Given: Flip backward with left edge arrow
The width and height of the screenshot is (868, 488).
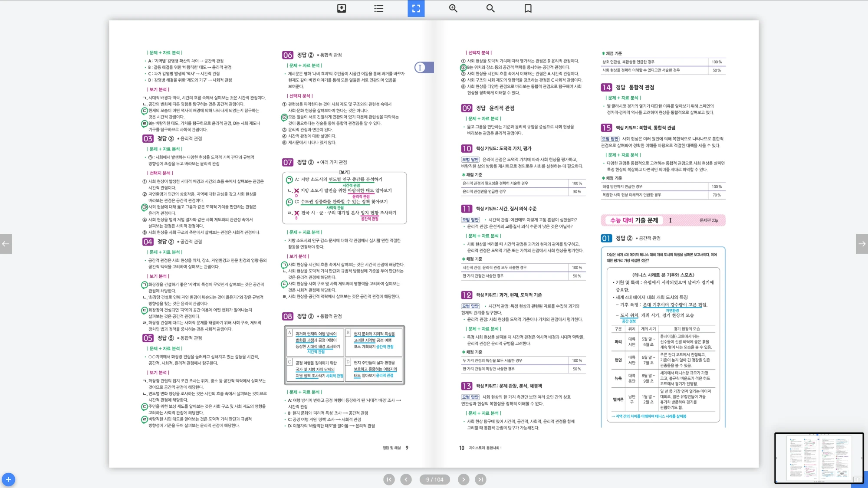Looking at the screenshot, I should click(6, 244).
